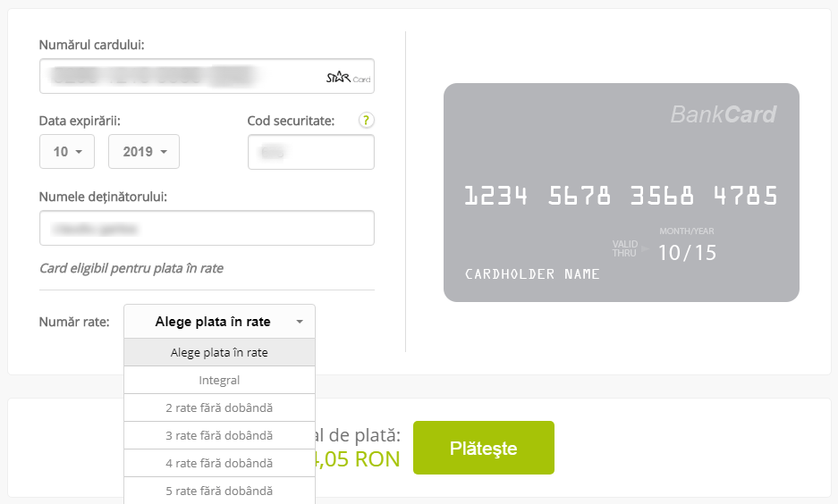Image resolution: width=838 pixels, height=504 pixels.
Task: Click the 10/15 valid thru date on card
Action: coord(687,252)
